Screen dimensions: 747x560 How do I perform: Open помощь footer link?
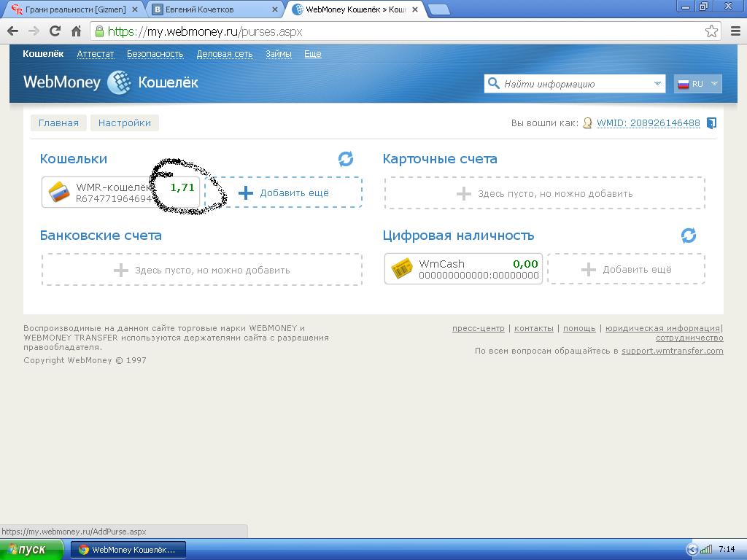579,328
